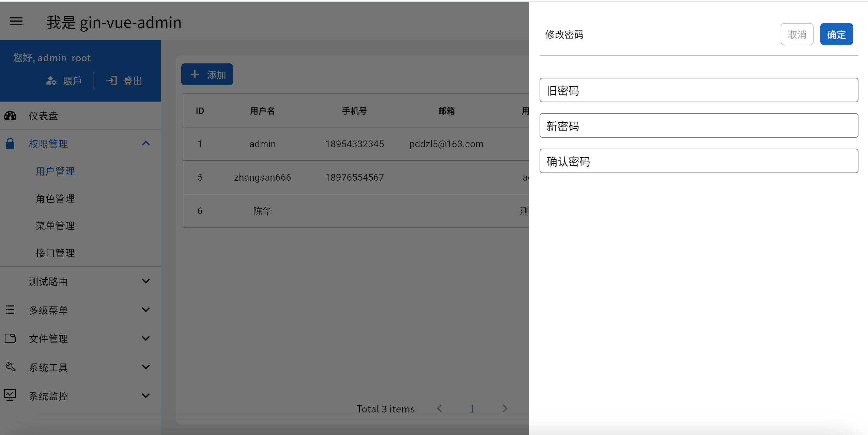Click the hamburger menu icon
The image size is (868, 435).
16,21
